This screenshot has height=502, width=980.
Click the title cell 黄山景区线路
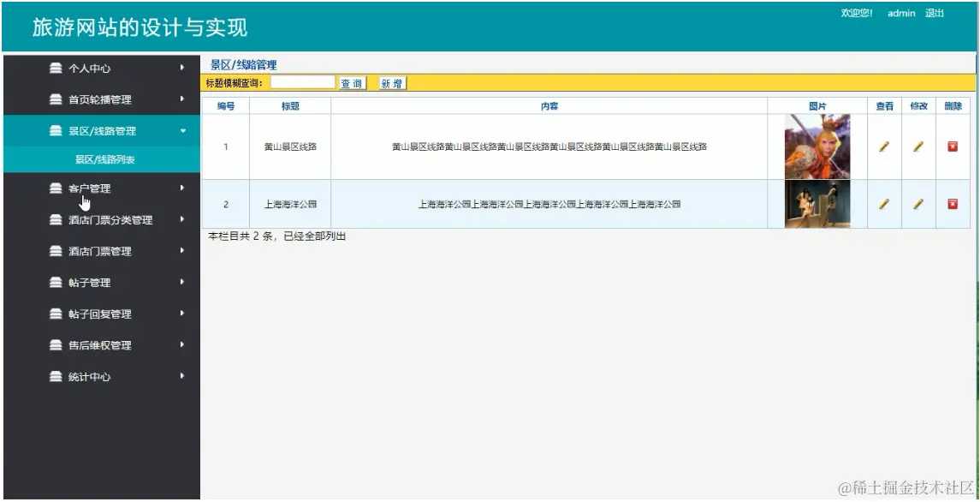point(290,146)
